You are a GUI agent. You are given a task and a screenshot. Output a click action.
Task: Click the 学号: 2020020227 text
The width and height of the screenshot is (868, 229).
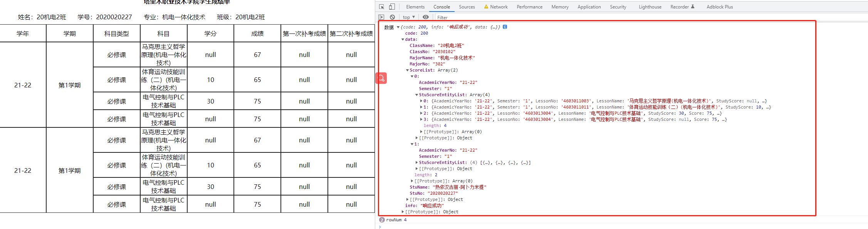coord(105,17)
